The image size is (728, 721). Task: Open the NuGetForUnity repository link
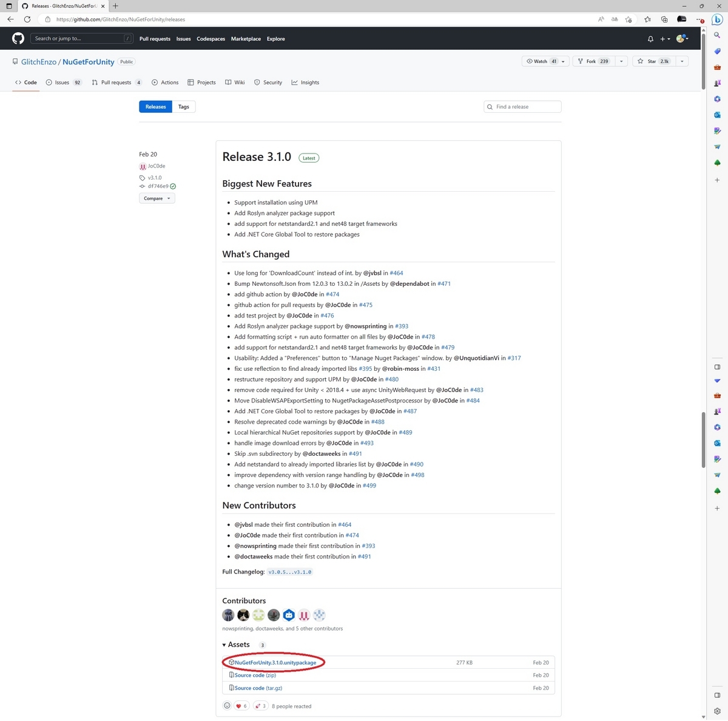89,62
